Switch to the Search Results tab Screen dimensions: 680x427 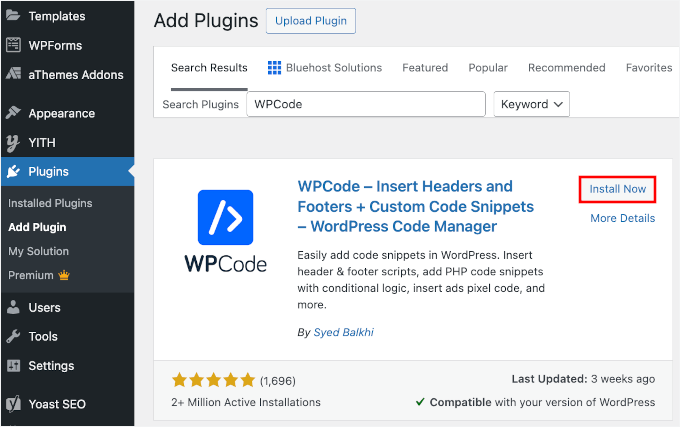click(209, 68)
